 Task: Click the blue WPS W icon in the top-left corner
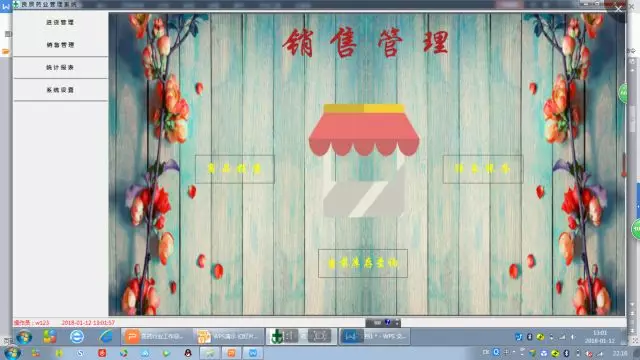[x=5, y=7]
